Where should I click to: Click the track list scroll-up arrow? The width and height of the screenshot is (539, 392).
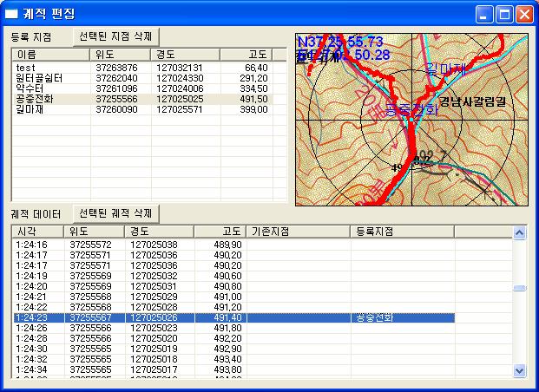click(x=519, y=233)
